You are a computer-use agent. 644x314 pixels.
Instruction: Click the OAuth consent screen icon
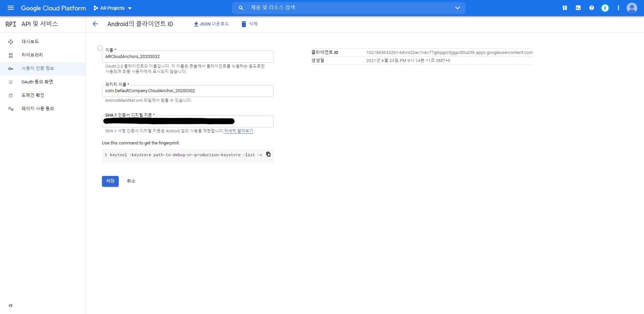(11, 82)
